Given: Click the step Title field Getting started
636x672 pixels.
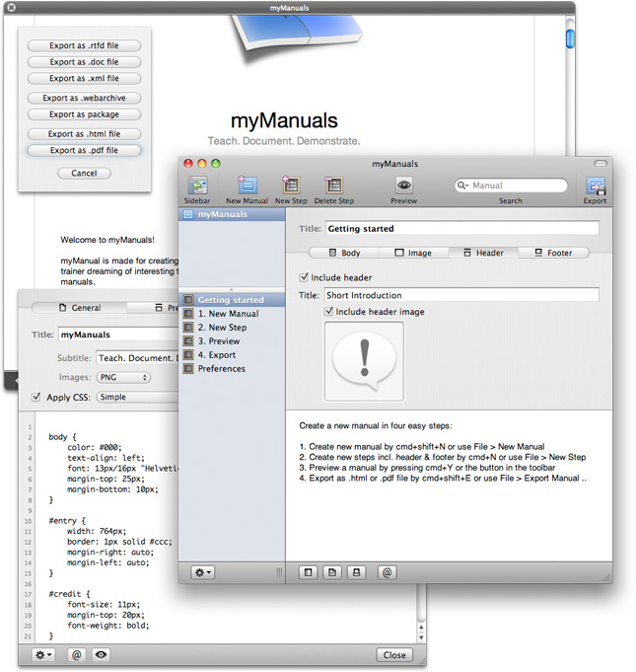Looking at the screenshot, I should (461, 228).
